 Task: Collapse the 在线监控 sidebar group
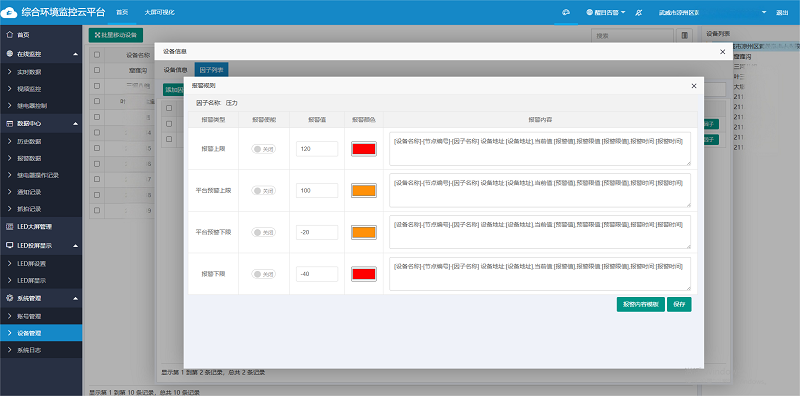point(76,54)
